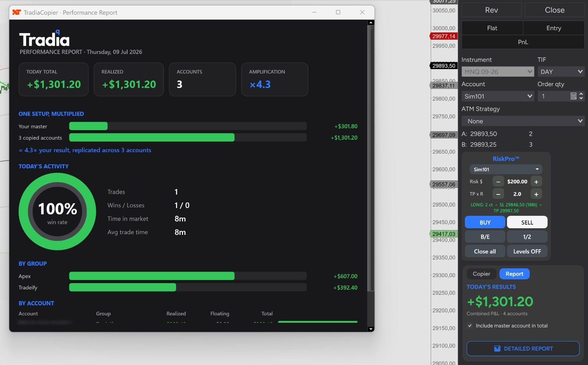
Task: Click the Entry button
Action: click(554, 28)
